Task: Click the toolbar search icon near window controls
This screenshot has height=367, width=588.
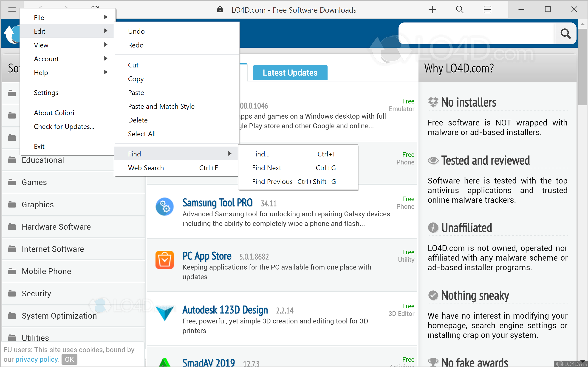Action: pos(460,10)
